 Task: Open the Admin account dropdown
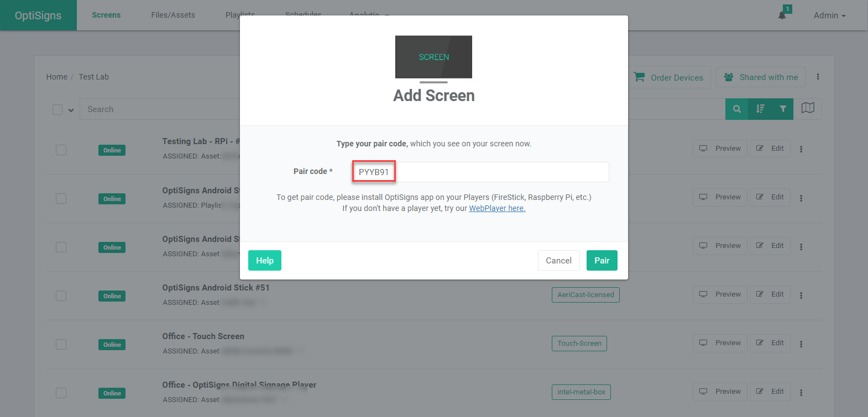tap(829, 15)
